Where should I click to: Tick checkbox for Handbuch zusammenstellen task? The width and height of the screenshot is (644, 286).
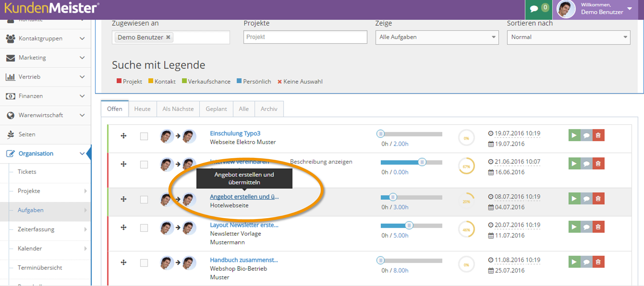click(144, 263)
